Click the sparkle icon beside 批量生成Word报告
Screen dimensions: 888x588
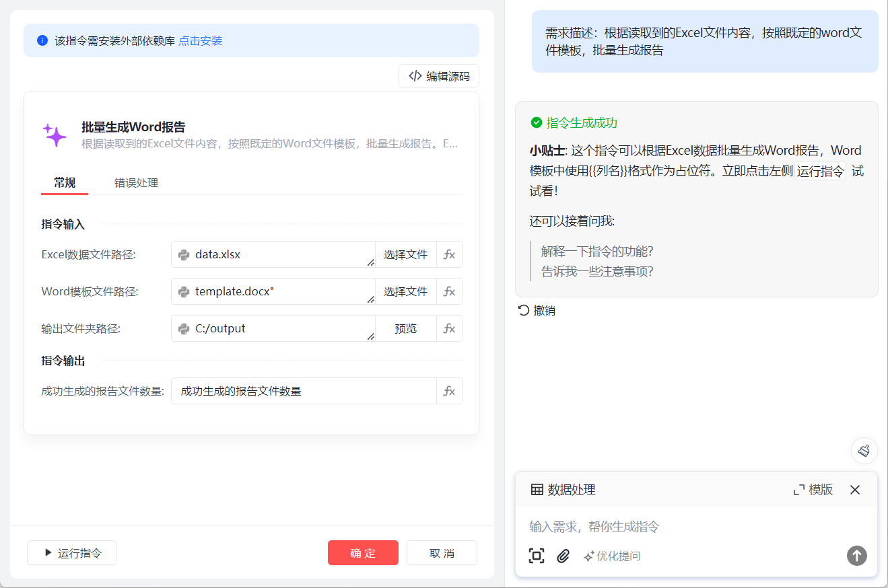point(55,135)
